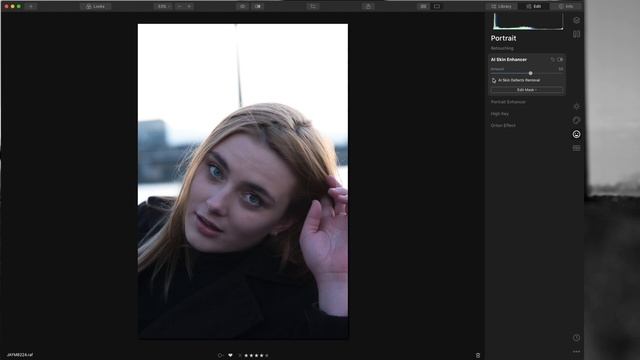Viewport: 640px width, 360px height.
Task: Open the Canvas tools side icon
Action: (x=576, y=34)
